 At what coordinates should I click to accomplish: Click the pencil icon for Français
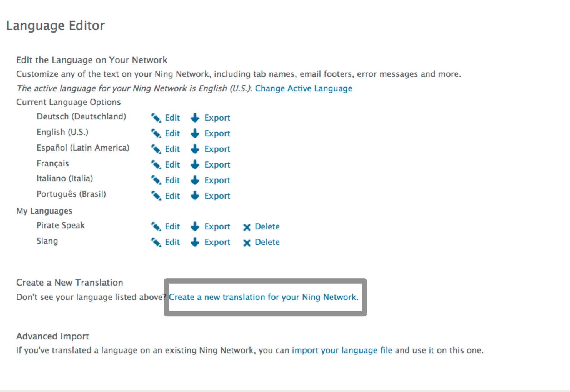coord(156,165)
